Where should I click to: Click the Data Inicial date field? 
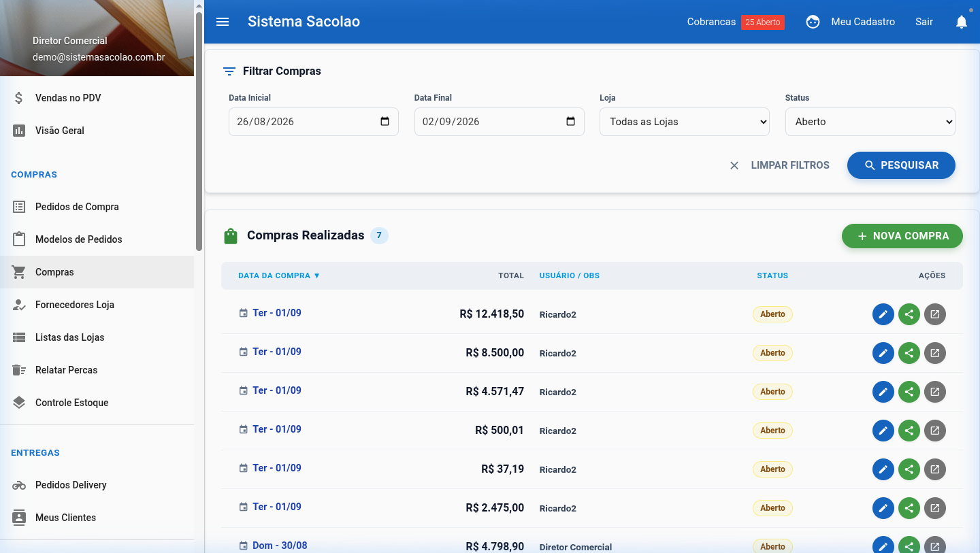coord(314,122)
